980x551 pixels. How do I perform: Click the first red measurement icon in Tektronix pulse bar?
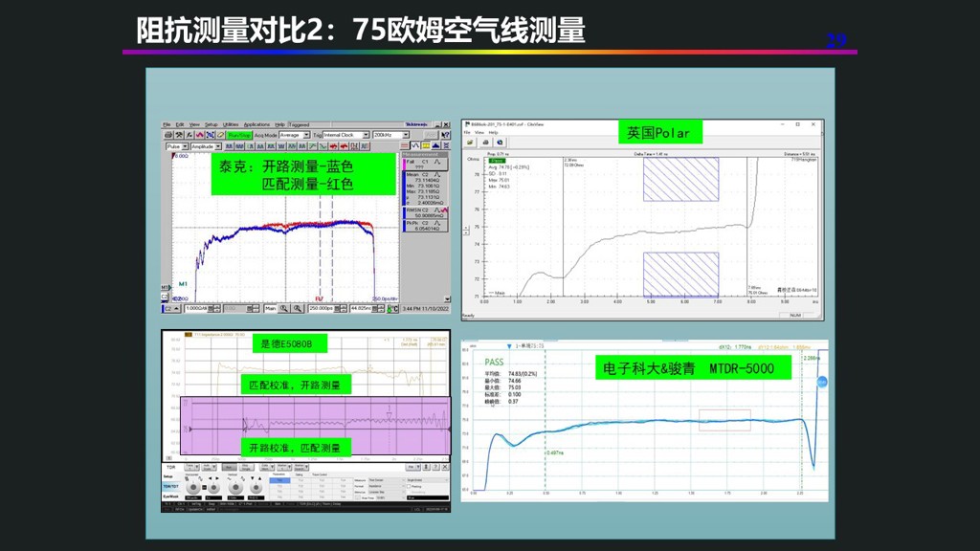pos(333,146)
